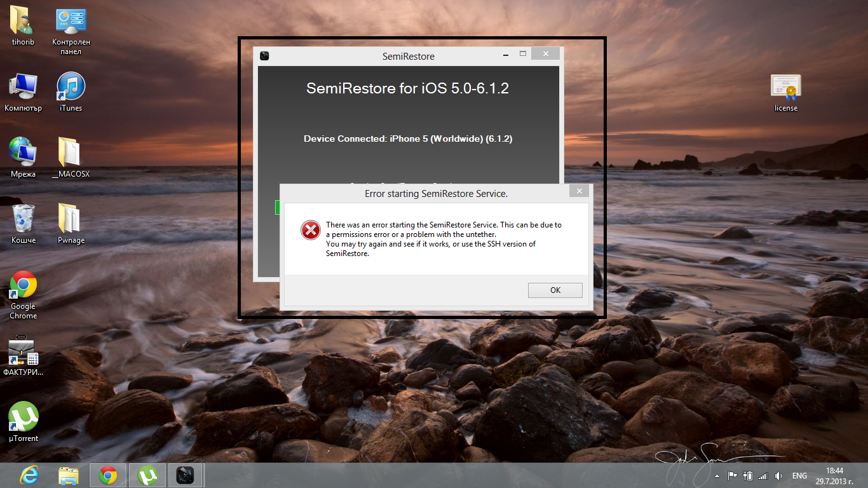
Task: Select the __MACOSX folder icon
Action: click(x=71, y=158)
